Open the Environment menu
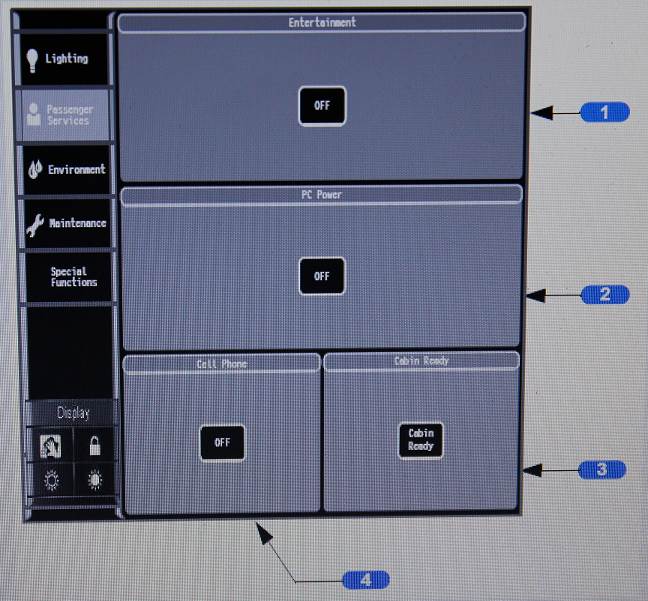The height and width of the screenshot is (601, 648). coord(67,169)
